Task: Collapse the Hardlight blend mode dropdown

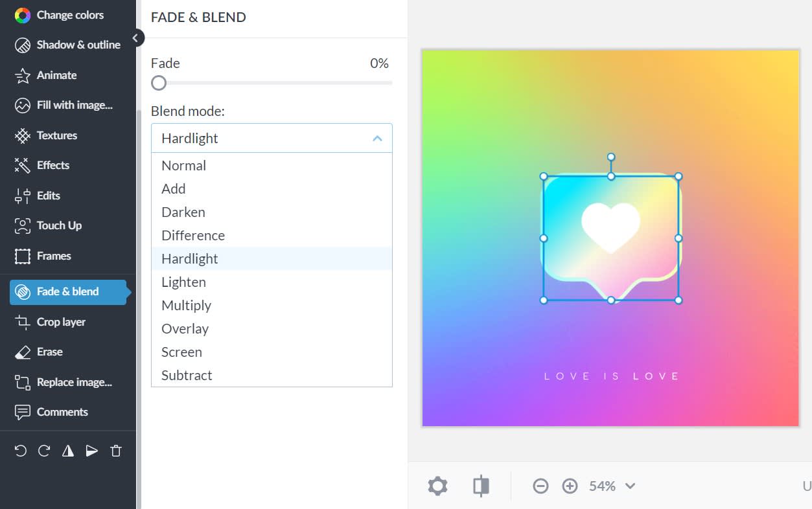Action: tap(377, 139)
